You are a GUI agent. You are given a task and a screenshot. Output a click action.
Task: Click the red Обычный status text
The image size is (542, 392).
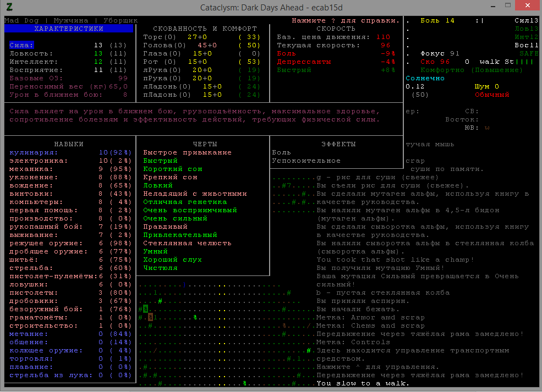(x=492, y=95)
